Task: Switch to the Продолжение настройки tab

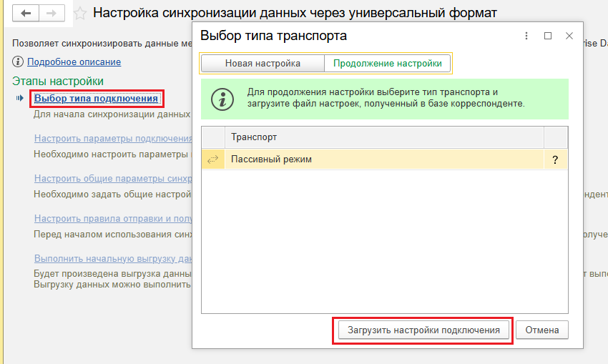Action: (x=388, y=63)
